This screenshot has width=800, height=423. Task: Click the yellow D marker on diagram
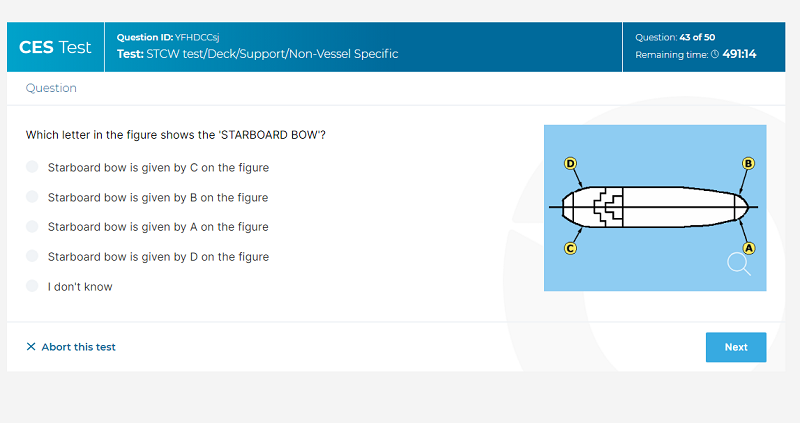pos(570,164)
